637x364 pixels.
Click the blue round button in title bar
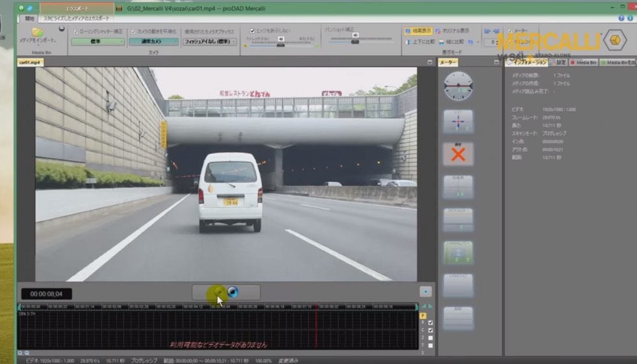point(30,8)
